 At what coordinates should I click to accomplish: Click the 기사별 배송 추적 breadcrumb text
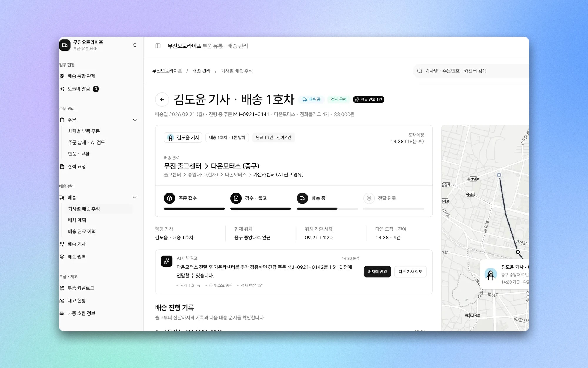(237, 71)
